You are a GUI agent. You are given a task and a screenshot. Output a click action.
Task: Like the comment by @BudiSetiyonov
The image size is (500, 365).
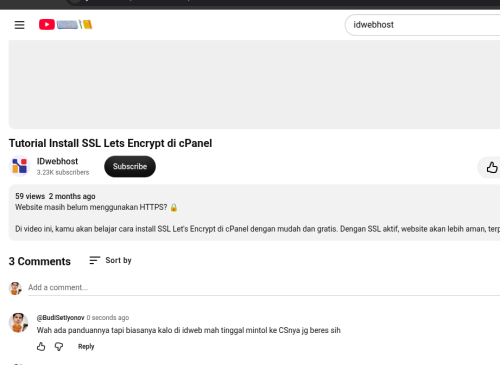pos(41,347)
